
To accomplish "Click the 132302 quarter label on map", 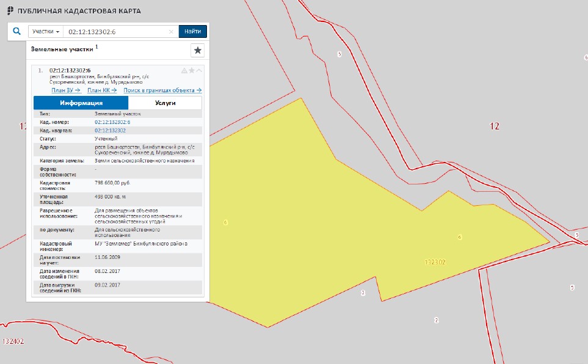I will point(435,262).
